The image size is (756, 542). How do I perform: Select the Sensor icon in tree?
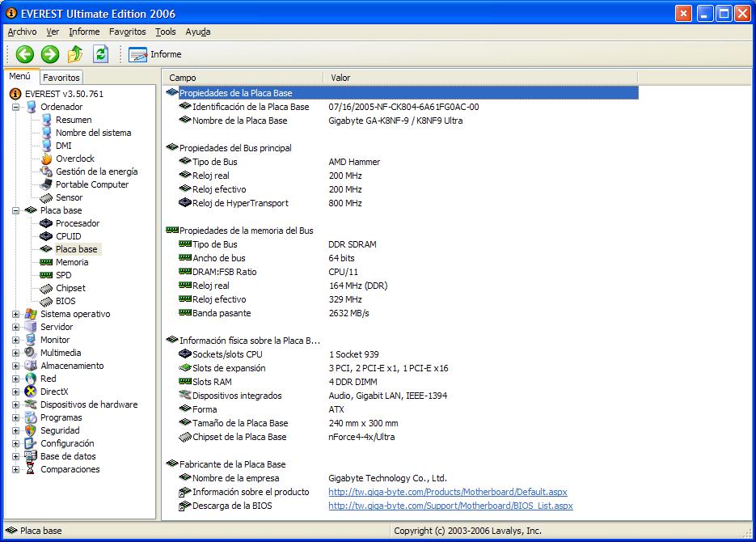46,197
